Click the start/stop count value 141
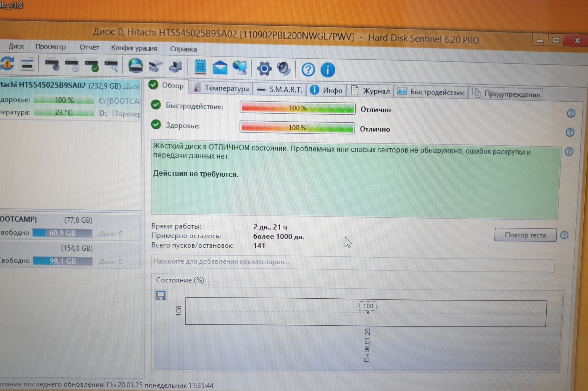 [x=259, y=245]
